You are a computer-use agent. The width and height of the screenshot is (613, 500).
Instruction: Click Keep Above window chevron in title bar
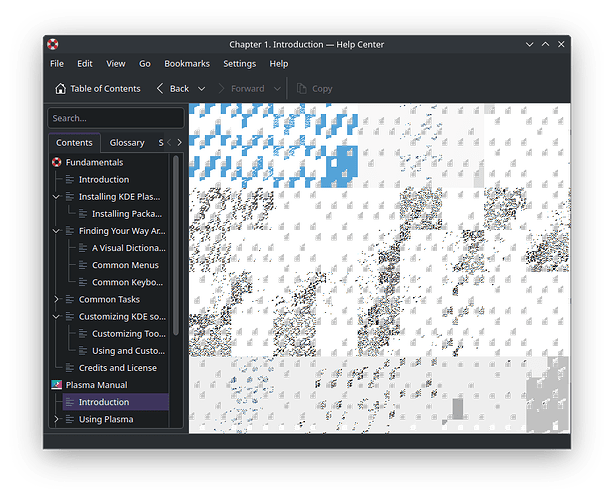[x=545, y=45]
